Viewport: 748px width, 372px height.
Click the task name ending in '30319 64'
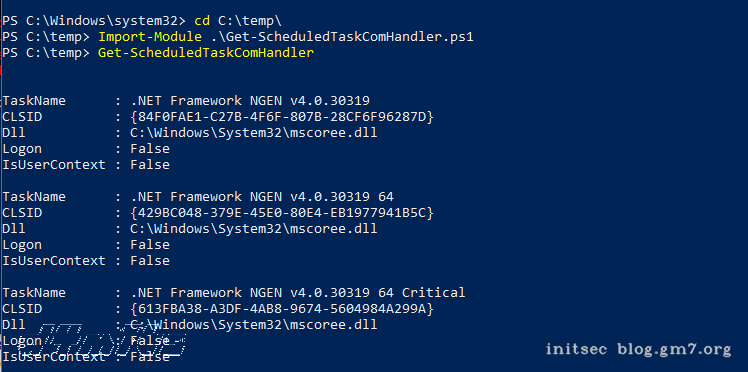pos(262,197)
